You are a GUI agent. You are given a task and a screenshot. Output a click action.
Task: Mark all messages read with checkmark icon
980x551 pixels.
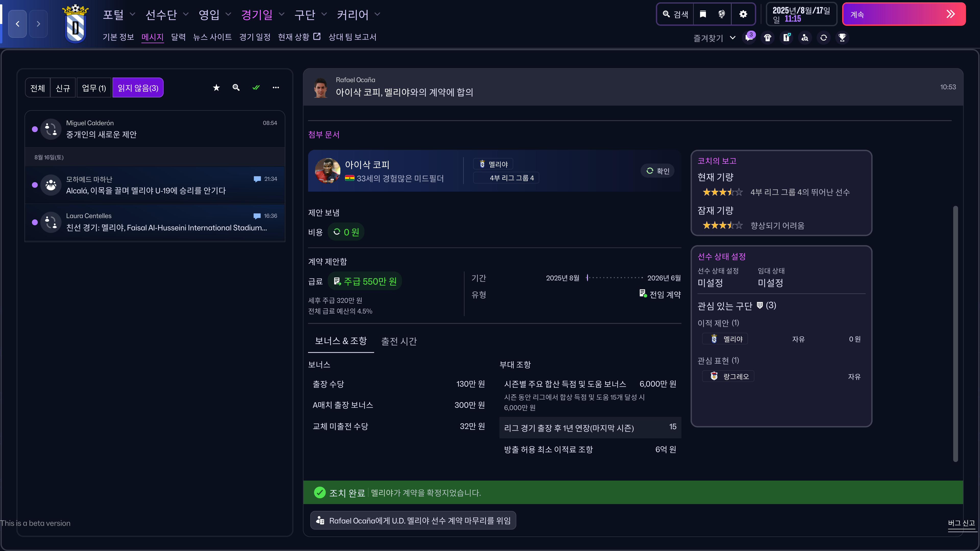(256, 88)
